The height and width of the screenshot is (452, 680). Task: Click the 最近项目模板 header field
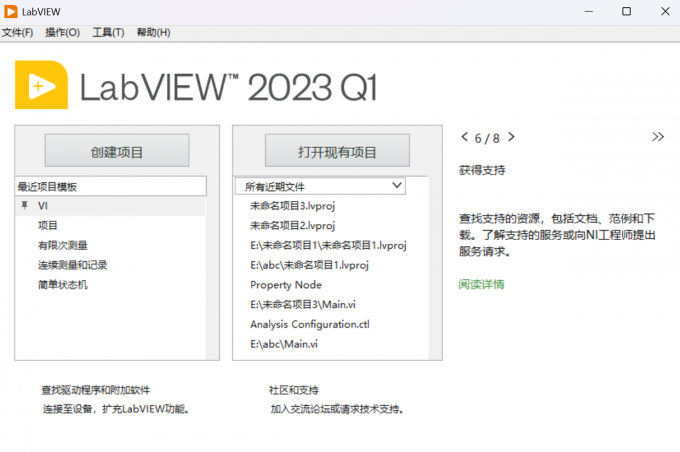[111, 187]
